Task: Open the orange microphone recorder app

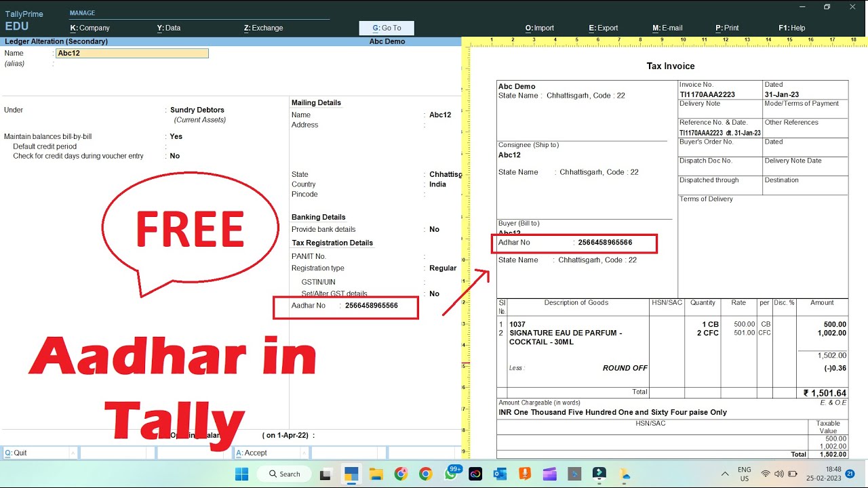Action: pos(525,474)
